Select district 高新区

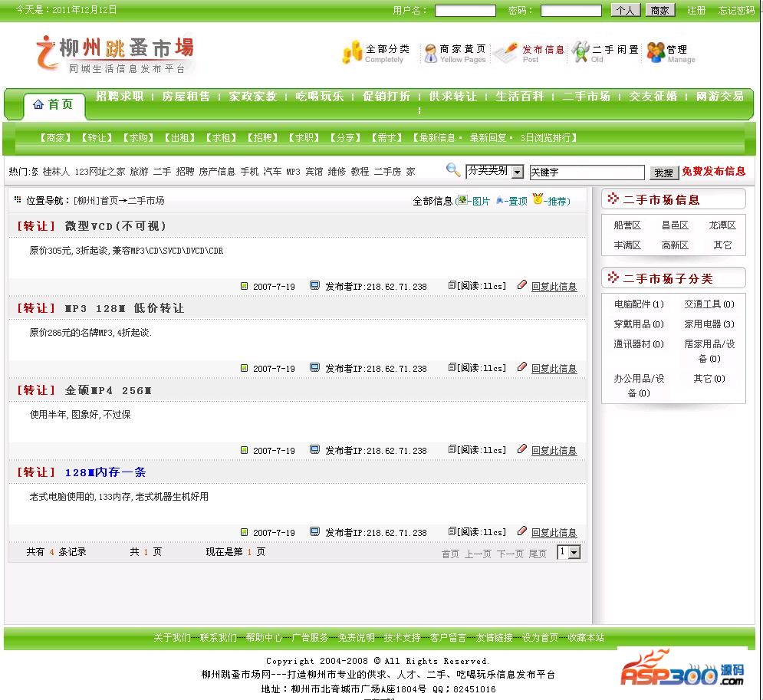coord(675,245)
